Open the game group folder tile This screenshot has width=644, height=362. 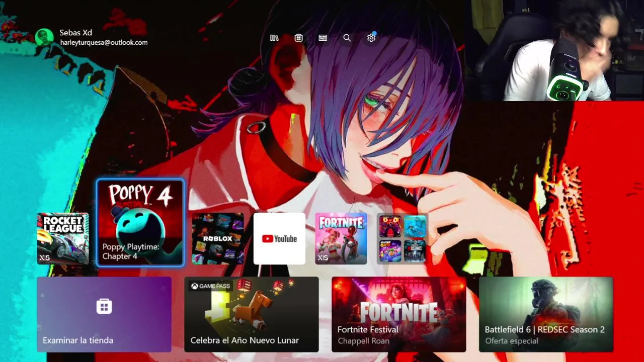[x=403, y=239]
